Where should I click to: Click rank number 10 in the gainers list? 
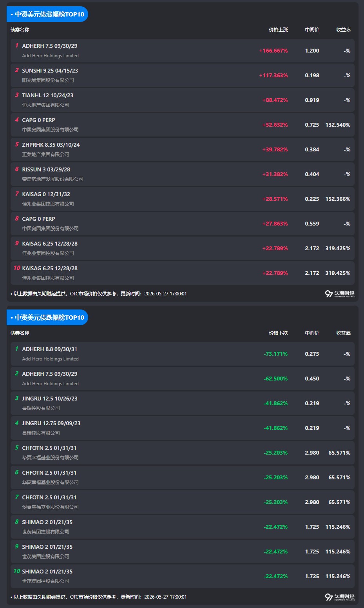pyautogui.click(x=17, y=268)
